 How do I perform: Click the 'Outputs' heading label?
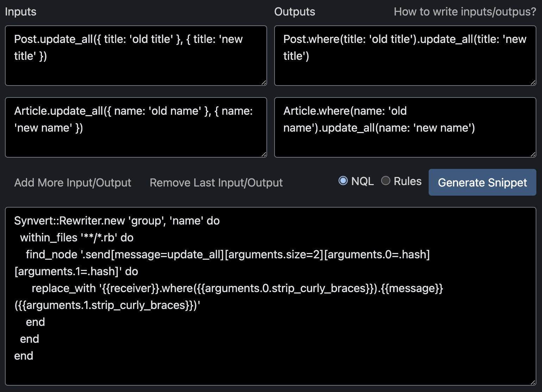(x=295, y=12)
